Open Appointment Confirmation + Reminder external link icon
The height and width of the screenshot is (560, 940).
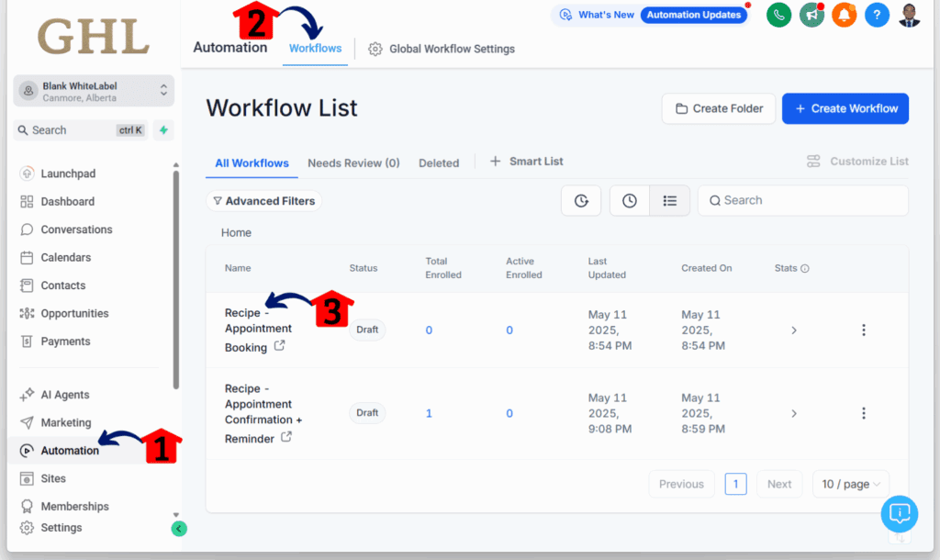point(286,437)
